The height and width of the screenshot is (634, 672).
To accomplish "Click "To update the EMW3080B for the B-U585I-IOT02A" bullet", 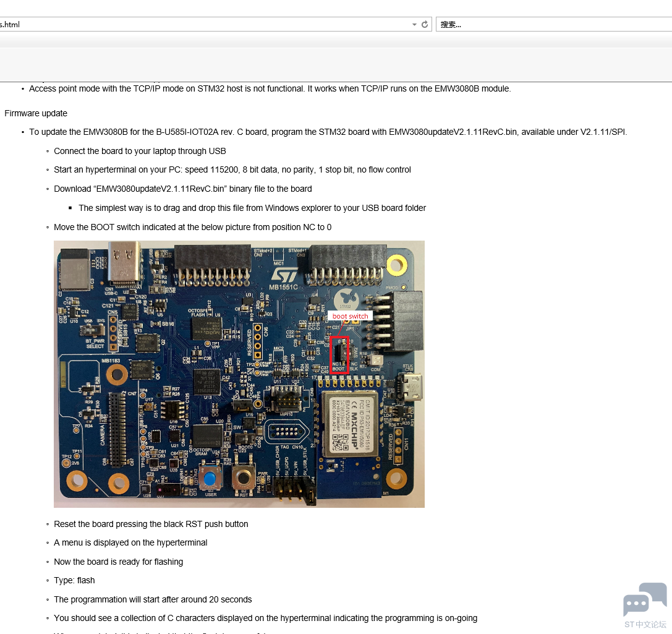I will [328, 132].
